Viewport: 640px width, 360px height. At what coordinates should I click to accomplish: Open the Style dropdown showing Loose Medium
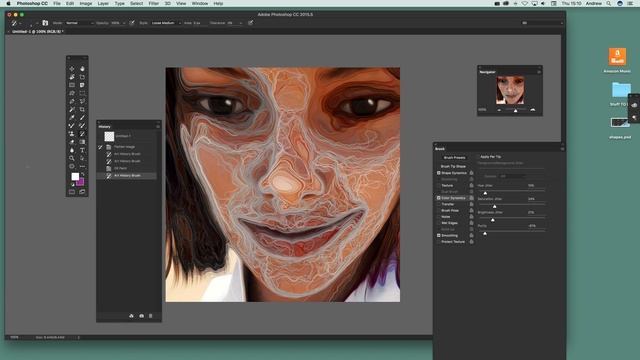(x=165, y=23)
